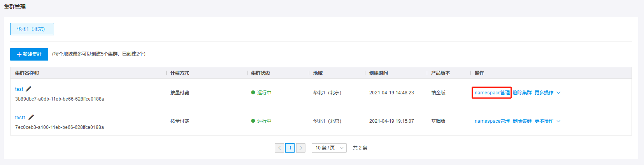This screenshot has width=644, height=165.
Task: Open the 10条/页 page size dropdown
Action: (x=329, y=148)
